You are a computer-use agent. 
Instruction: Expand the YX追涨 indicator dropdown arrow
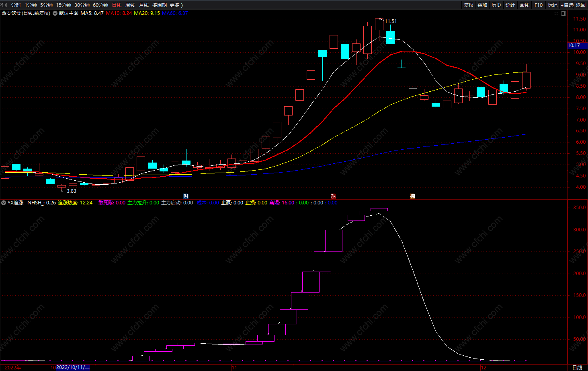pos(4,203)
